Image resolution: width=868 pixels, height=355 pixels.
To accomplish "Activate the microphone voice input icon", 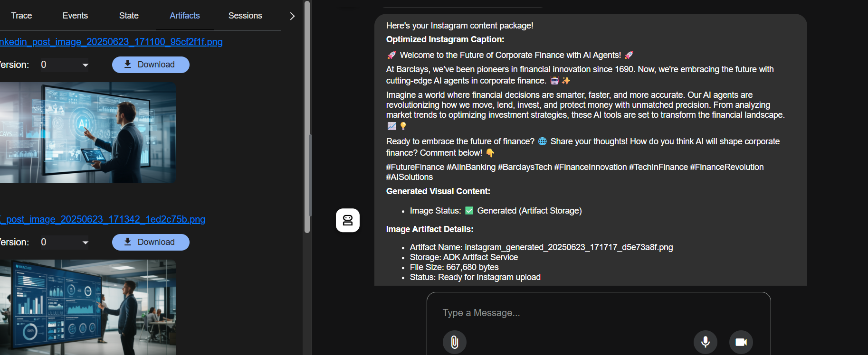I will (x=706, y=342).
